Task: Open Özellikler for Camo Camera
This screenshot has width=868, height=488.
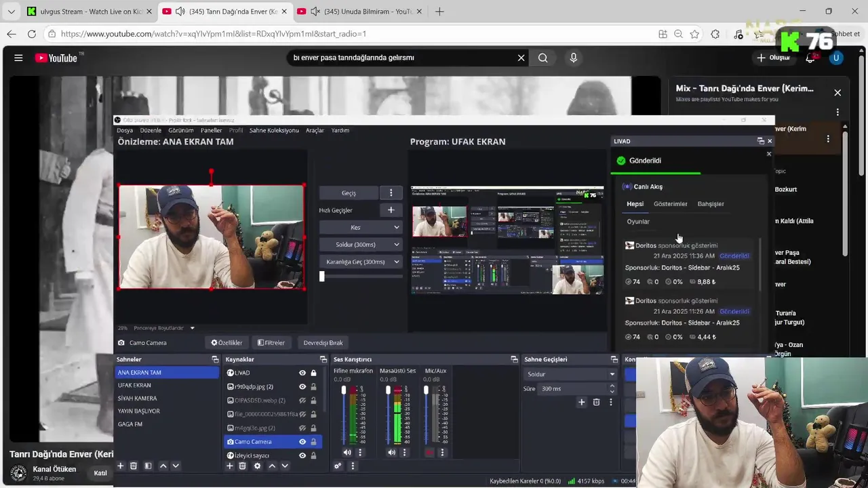Action: [226, 343]
